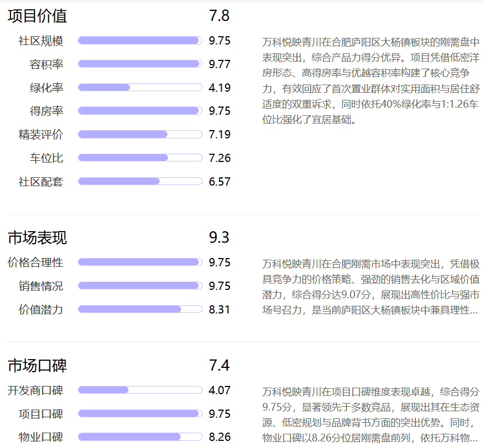Click the 项目口碑 progress bar
Image resolution: width=484 pixels, height=448 pixels.
(x=140, y=413)
